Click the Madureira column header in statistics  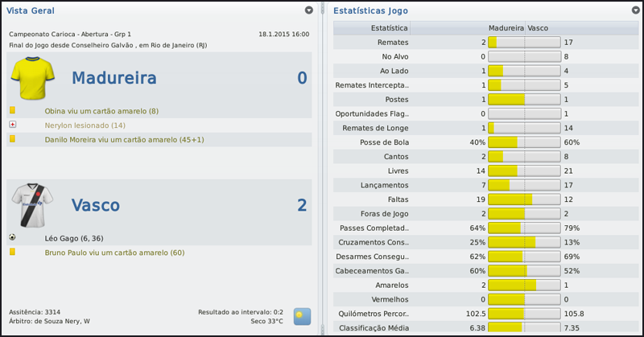coord(505,27)
